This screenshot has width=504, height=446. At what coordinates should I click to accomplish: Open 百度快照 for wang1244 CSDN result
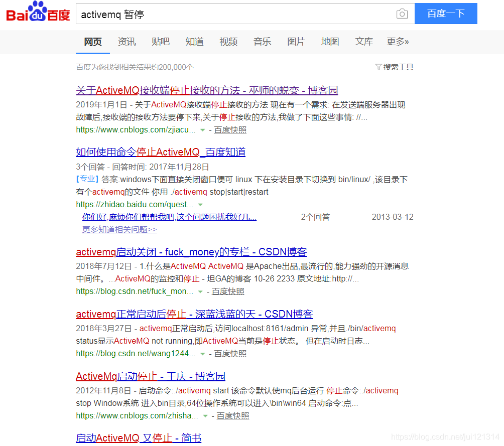point(230,354)
